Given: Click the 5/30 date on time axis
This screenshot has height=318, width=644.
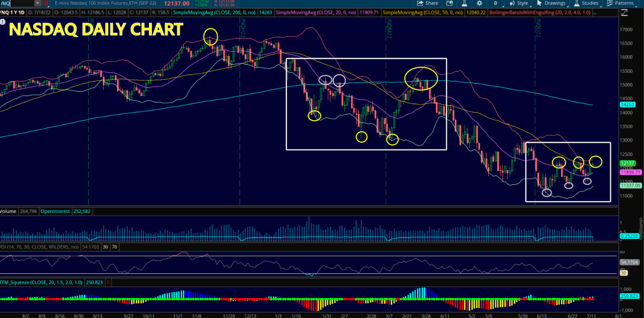Looking at the screenshot, I should 523,315.
